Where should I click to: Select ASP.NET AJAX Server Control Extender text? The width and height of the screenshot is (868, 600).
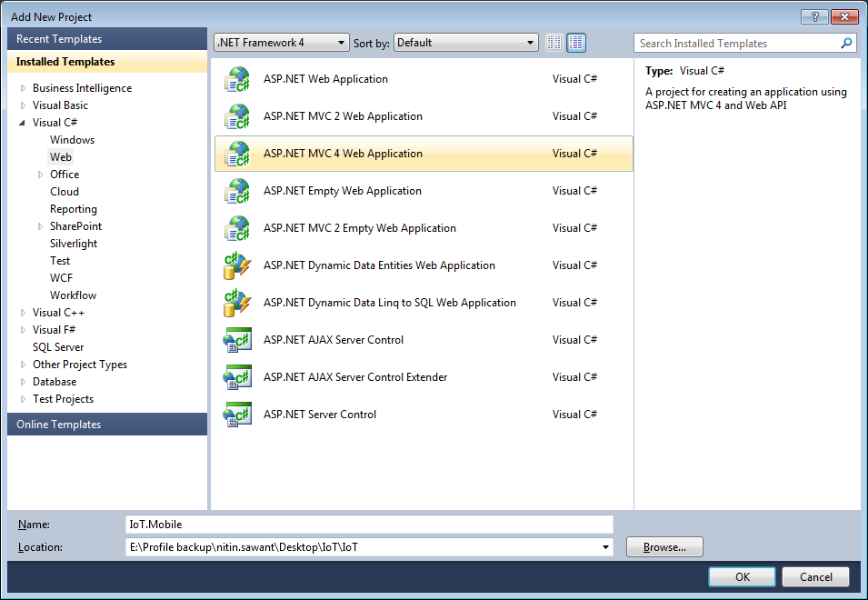(x=355, y=377)
